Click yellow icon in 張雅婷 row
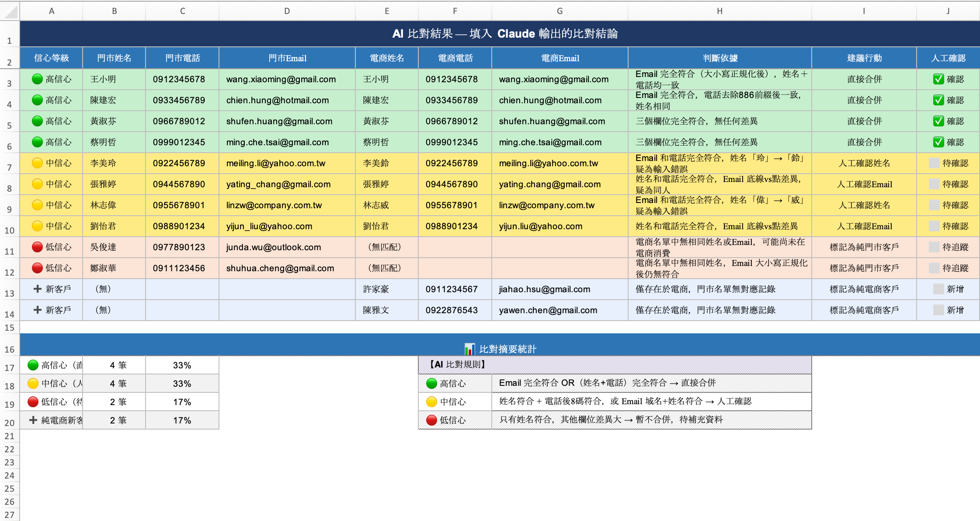This screenshot has height=521, width=980. click(x=38, y=184)
